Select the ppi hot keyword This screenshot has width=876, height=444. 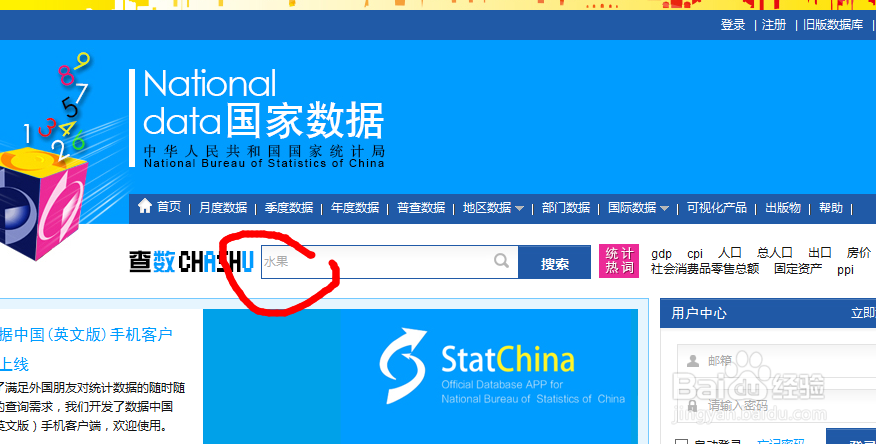(845, 270)
